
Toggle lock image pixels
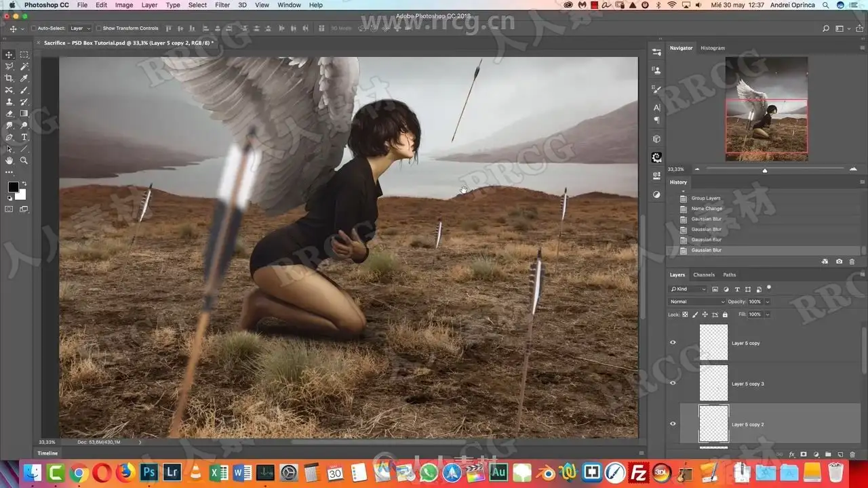(x=695, y=314)
